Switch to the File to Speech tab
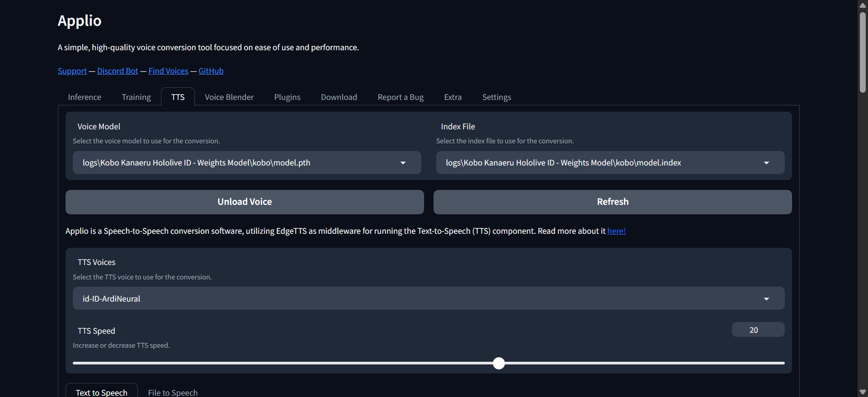Viewport: 868px width, 397px height. 173,392
